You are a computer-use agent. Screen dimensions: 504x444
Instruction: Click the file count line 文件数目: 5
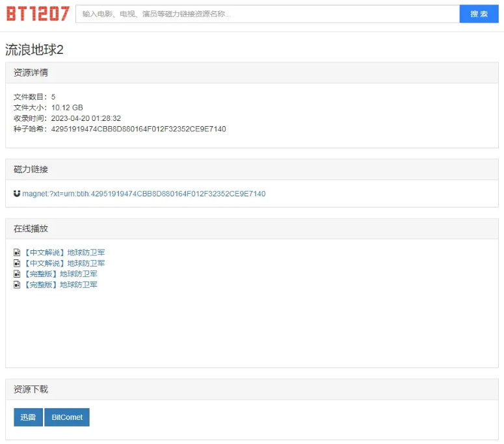pyautogui.click(x=34, y=97)
